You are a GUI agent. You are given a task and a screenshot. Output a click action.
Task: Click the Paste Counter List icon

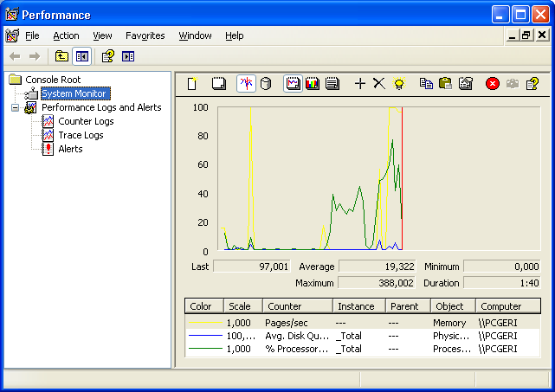pyautogui.click(x=445, y=84)
